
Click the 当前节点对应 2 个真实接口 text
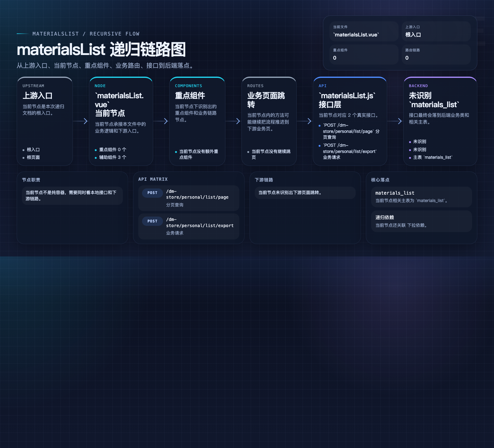coord(349,115)
